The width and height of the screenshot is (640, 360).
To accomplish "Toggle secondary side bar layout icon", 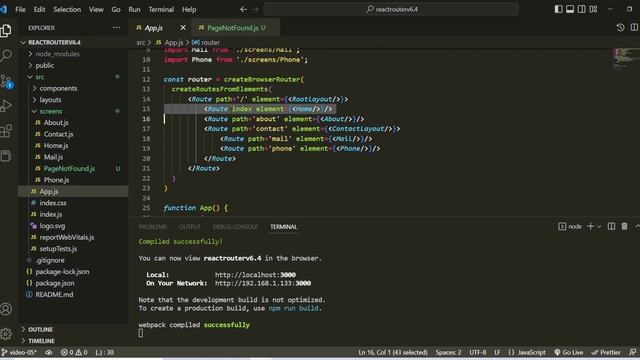I will point(581,9).
